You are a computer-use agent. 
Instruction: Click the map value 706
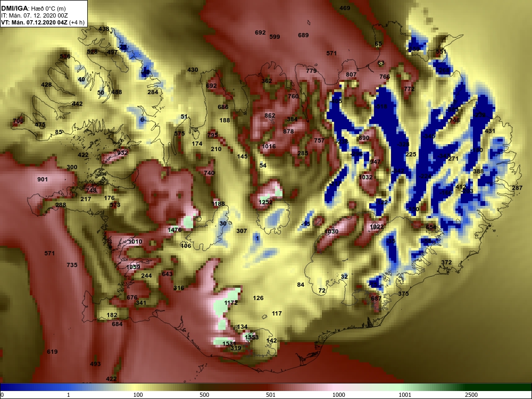click(18, 121)
